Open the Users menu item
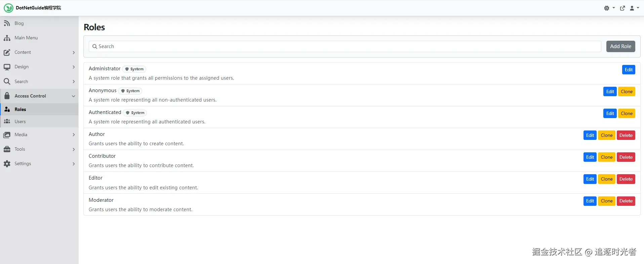This screenshot has height=264, width=644. click(20, 121)
